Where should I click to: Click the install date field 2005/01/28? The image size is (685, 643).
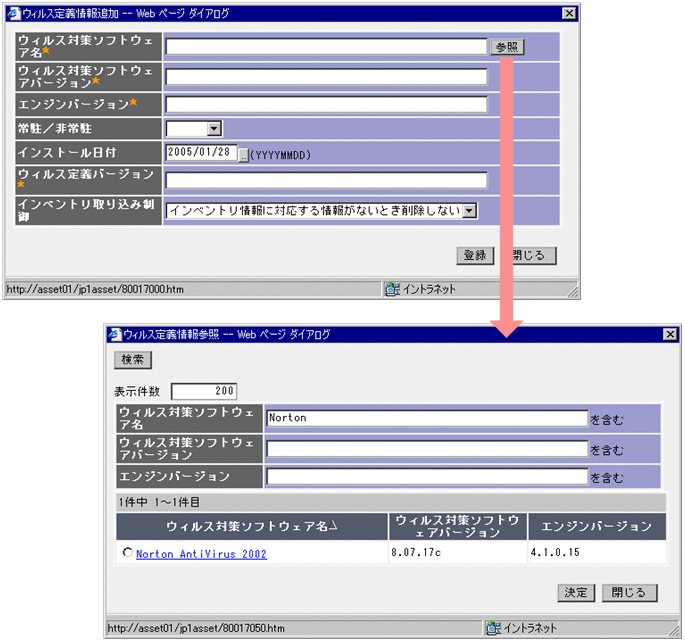pyautogui.click(x=201, y=152)
